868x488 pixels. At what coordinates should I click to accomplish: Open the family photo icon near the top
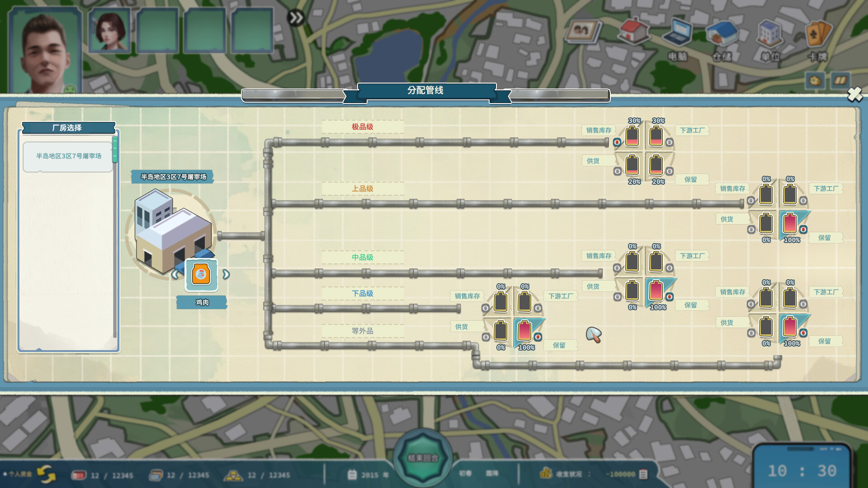(x=583, y=31)
